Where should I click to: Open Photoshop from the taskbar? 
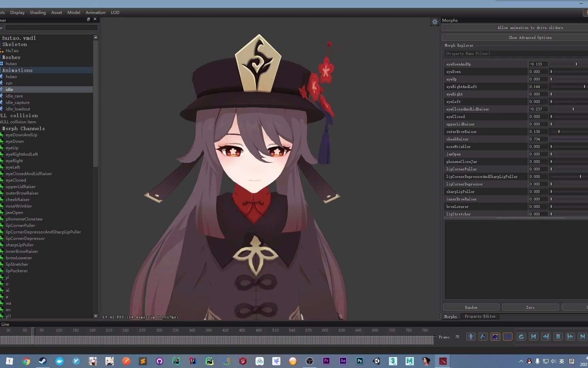(x=360, y=361)
